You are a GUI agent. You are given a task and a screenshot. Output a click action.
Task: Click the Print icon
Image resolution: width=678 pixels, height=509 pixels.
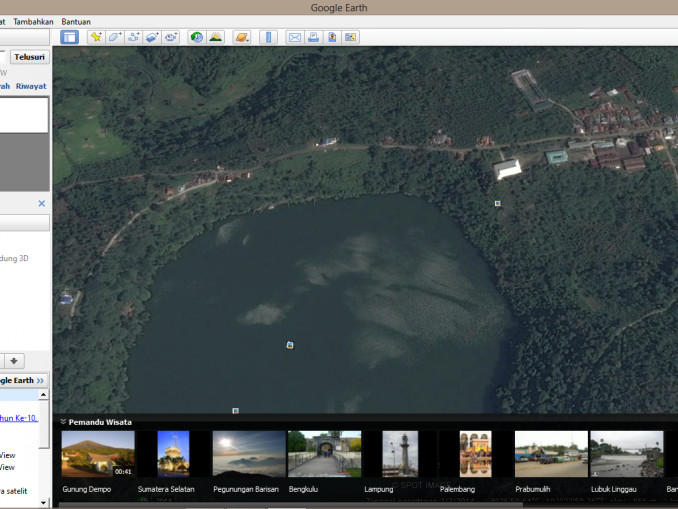313,37
